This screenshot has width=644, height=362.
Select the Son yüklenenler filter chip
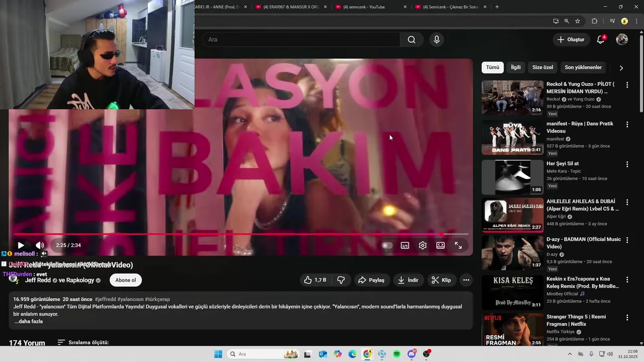click(x=583, y=67)
